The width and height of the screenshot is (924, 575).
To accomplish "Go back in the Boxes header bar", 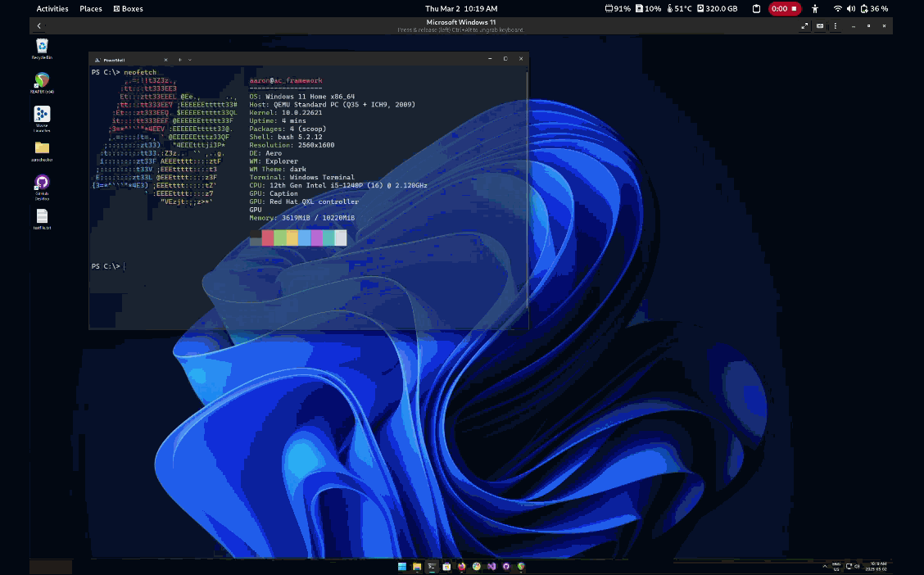I will coord(38,26).
